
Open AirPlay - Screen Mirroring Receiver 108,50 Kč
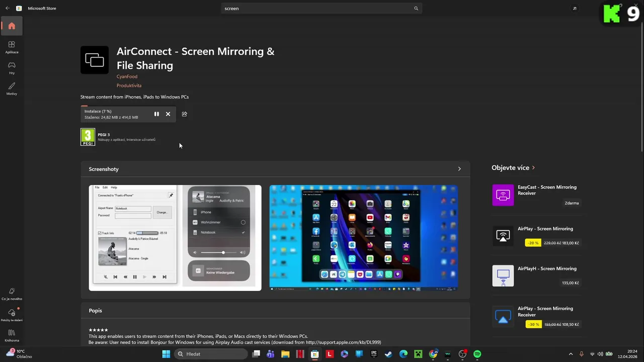tap(537, 316)
